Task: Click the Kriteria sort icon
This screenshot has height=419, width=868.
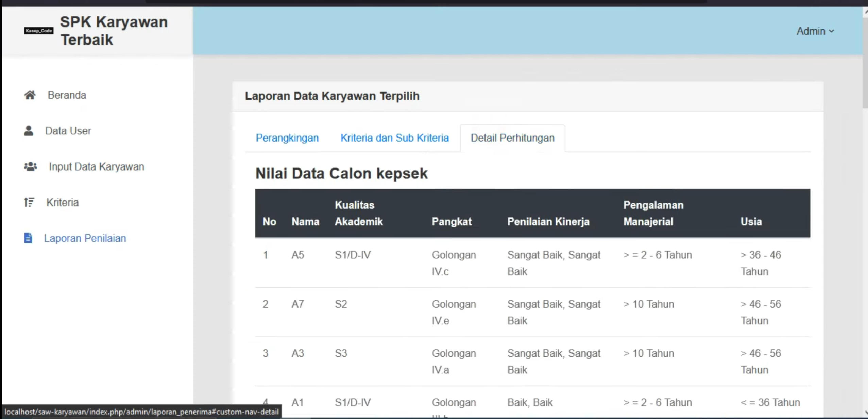Action: pos(29,202)
